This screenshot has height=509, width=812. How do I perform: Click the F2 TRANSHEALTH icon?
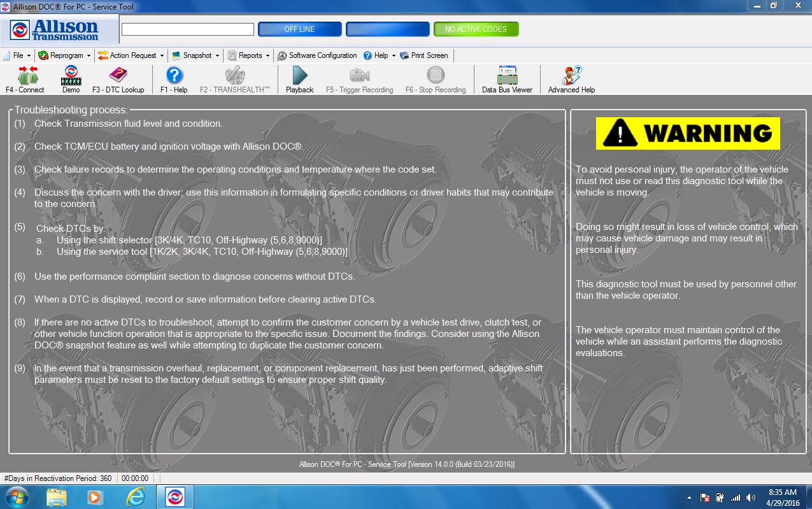(x=235, y=75)
